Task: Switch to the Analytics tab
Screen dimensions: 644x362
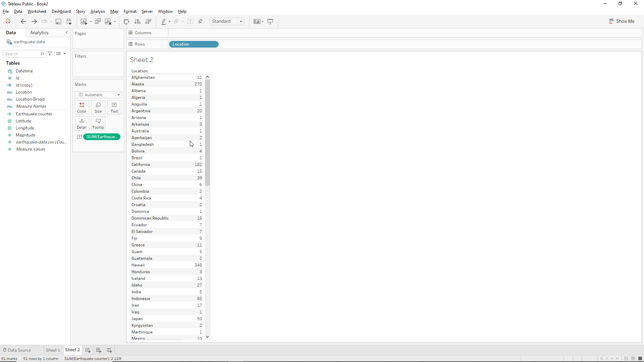Action: pyautogui.click(x=39, y=33)
